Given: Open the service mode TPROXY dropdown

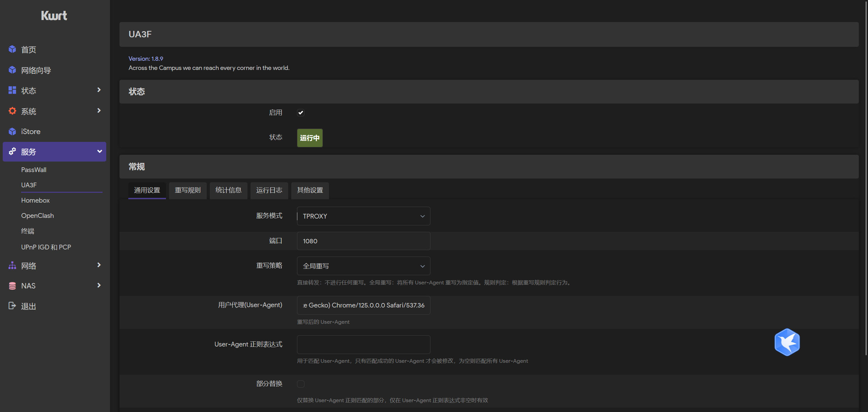Looking at the screenshot, I should tap(363, 216).
